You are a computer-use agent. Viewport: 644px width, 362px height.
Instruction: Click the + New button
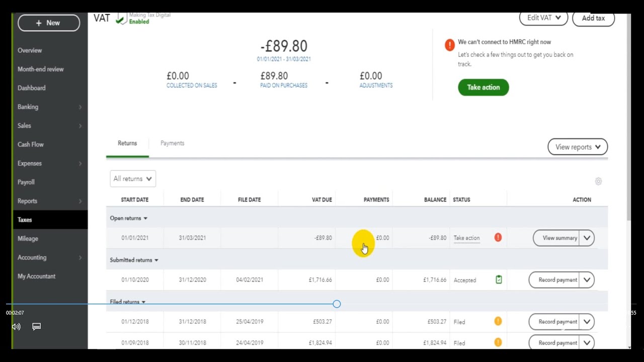point(49,23)
